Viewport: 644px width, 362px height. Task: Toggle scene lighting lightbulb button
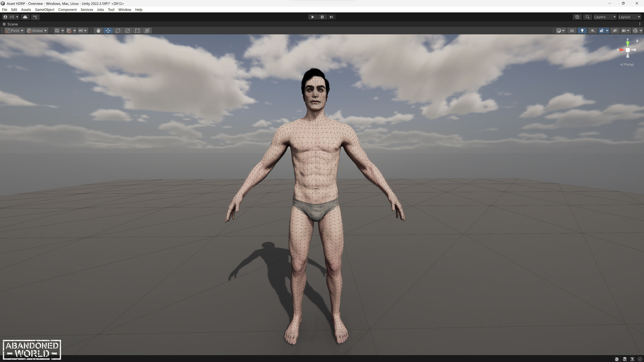[x=582, y=31]
